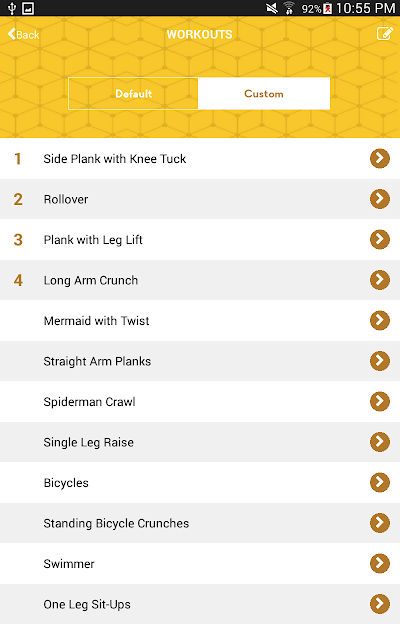Tap the battery indicator in the status bar
400x640 pixels.
[327, 8]
